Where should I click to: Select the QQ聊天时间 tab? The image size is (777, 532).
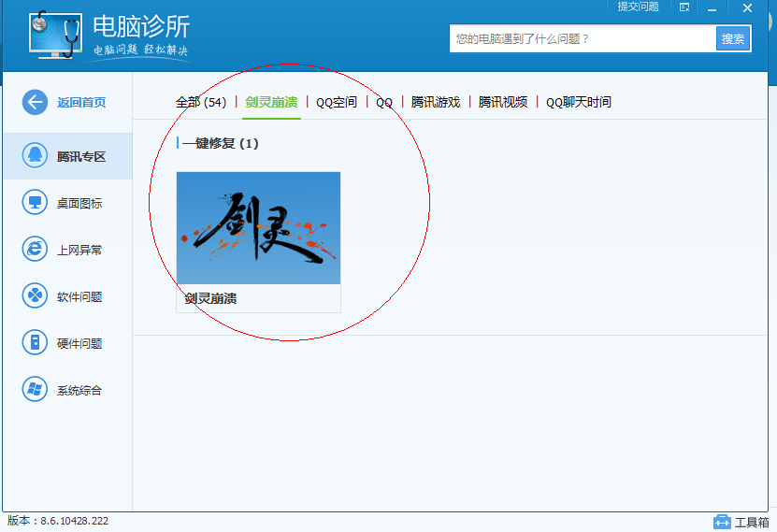point(578,102)
